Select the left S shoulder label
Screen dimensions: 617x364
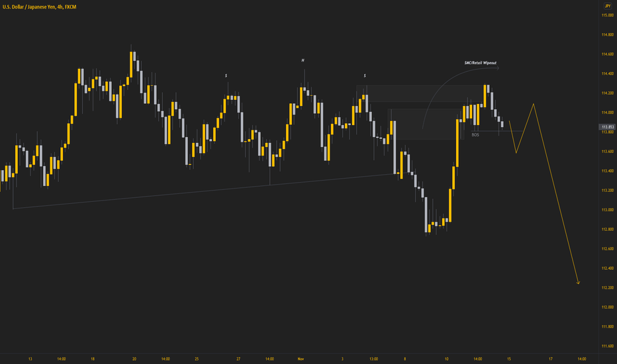tap(226, 75)
